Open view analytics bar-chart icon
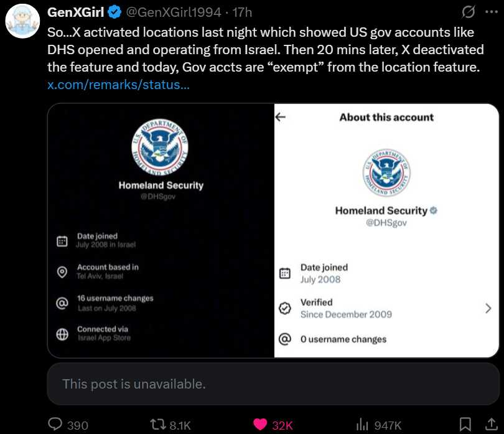This screenshot has height=434, width=504. click(x=362, y=425)
